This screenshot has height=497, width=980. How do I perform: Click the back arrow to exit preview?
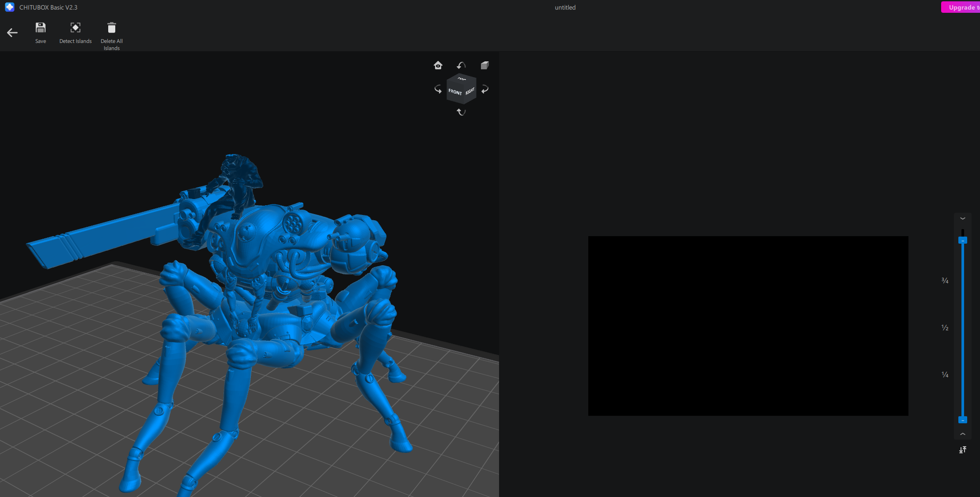click(12, 32)
